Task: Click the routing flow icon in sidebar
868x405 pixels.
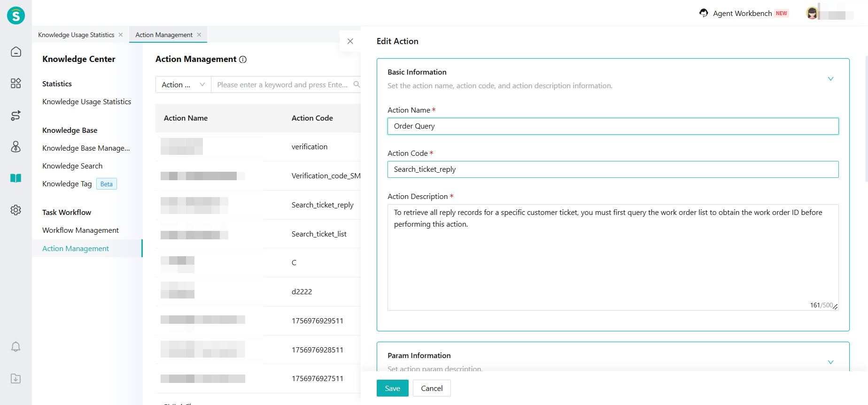Action: point(16,115)
